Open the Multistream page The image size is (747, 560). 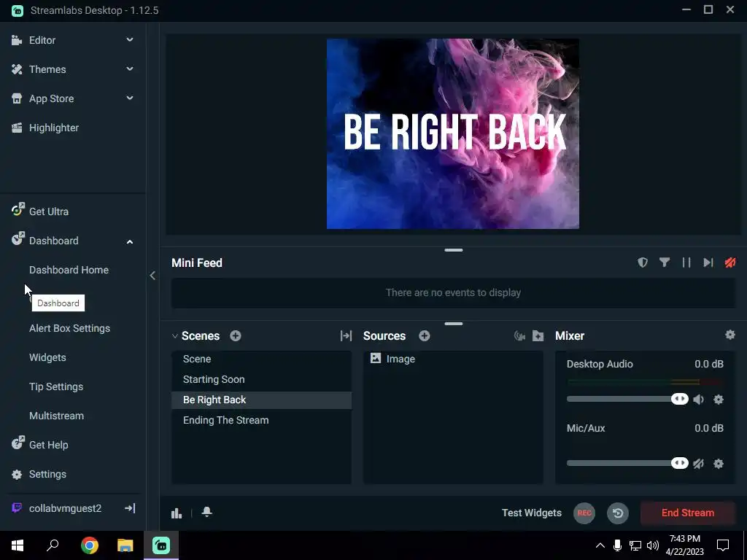(57, 416)
